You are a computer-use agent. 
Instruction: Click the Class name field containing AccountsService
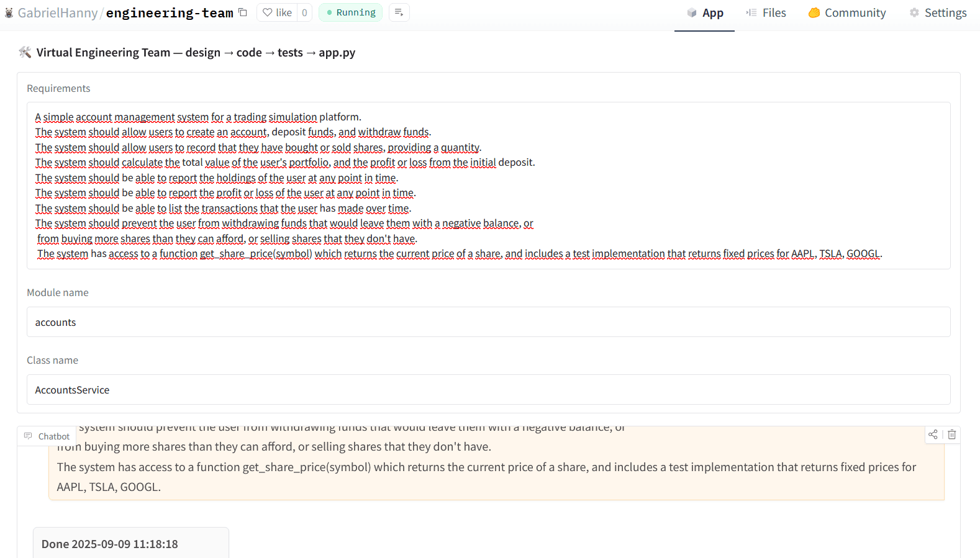[x=488, y=390]
